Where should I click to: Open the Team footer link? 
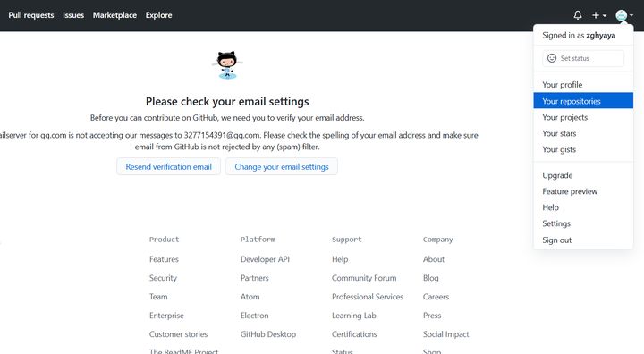[158, 297]
